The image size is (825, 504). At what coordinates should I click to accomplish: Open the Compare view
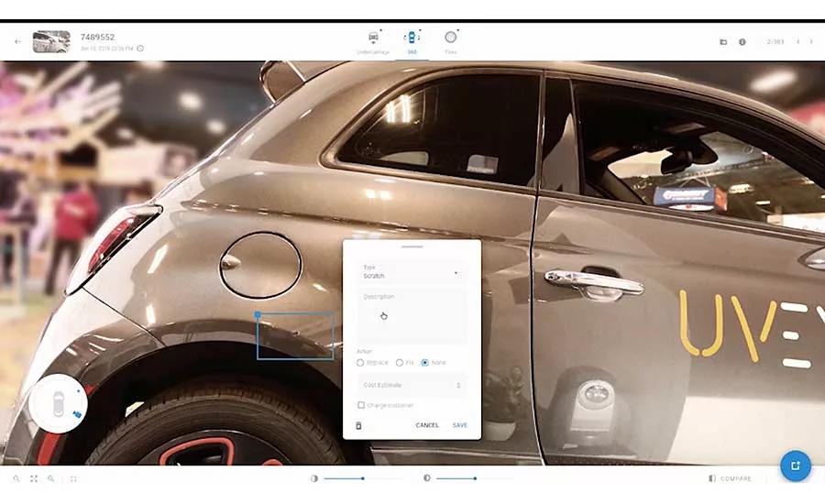coord(731,478)
